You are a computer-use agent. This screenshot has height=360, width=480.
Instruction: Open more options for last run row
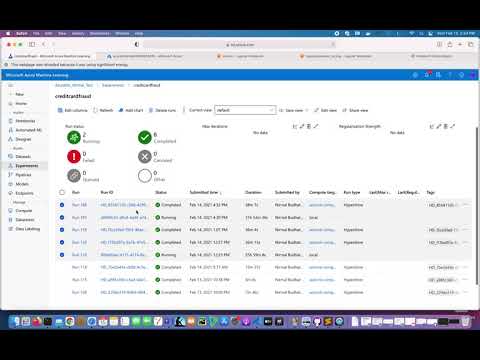[x=466, y=292]
